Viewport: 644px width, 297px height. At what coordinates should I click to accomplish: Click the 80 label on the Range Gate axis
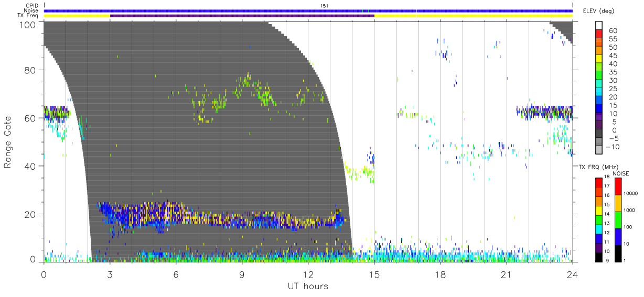pos(30,70)
